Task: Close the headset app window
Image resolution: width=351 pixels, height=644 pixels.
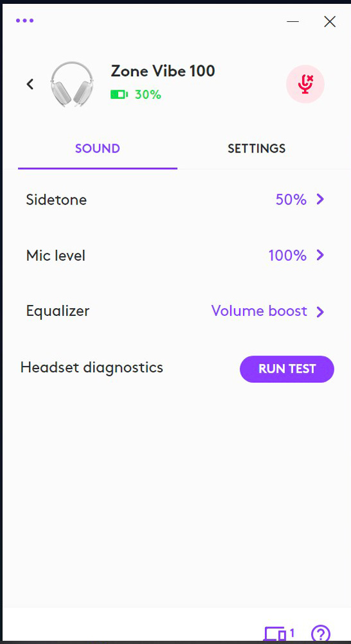Action: [x=330, y=21]
